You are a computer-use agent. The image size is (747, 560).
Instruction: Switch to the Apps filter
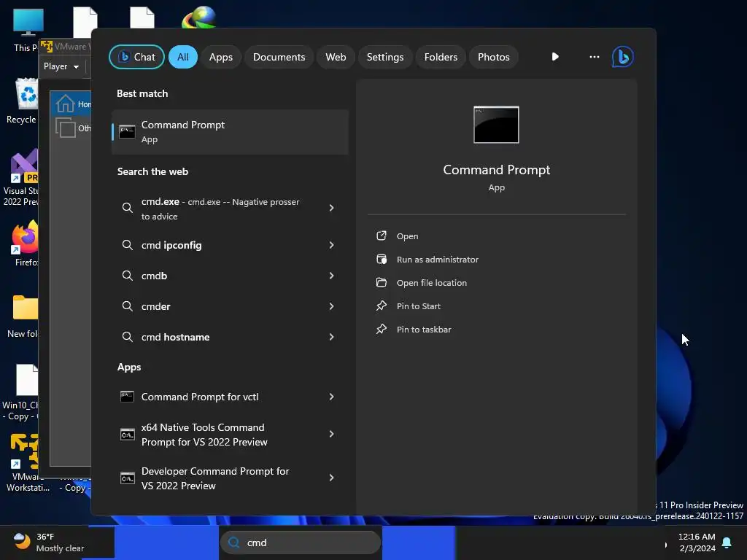tap(220, 57)
